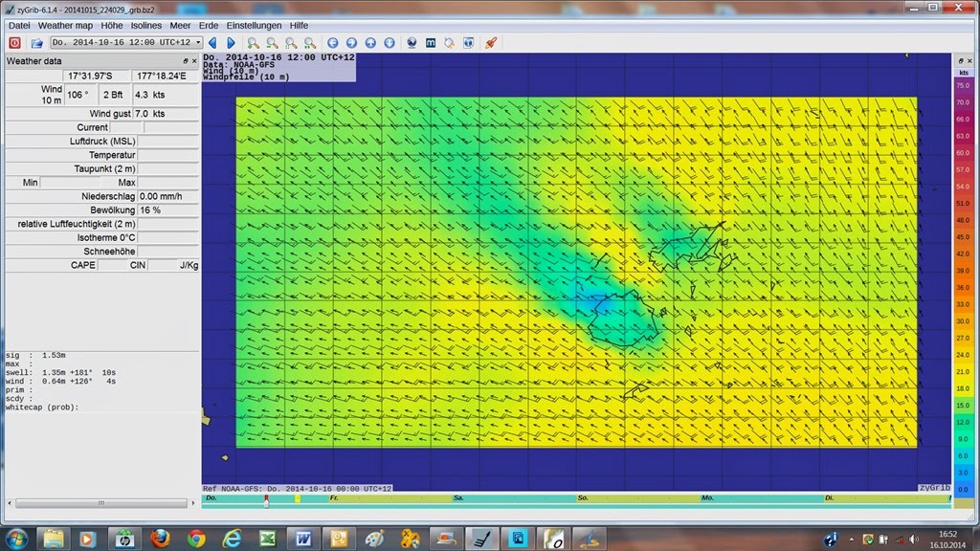Open the Datei menu
The image size is (980, 551).
pos(19,26)
